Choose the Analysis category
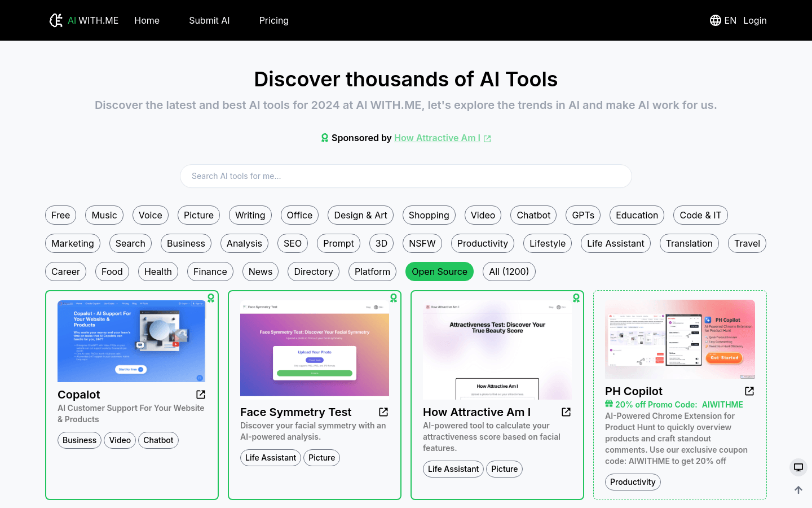The height and width of the screenshot is (508, 812). click(x=244, y=243)
